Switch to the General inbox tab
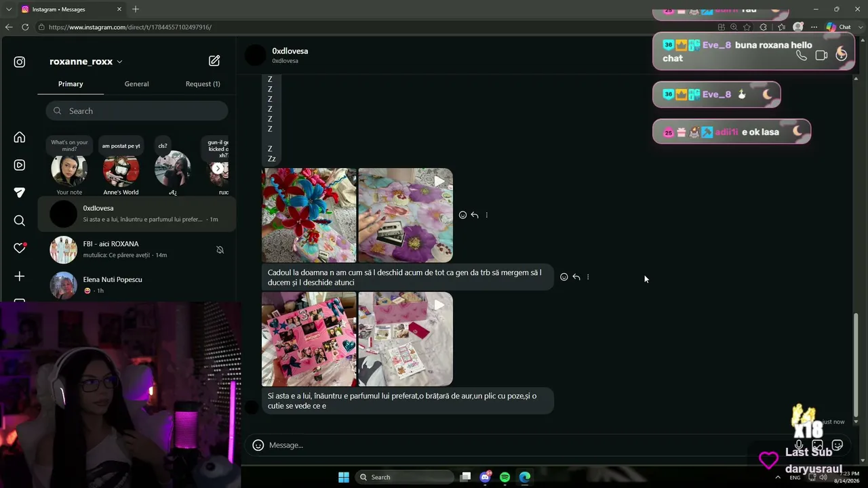The height and width of the screenshot is (488, 868). (x=136, y=84)
